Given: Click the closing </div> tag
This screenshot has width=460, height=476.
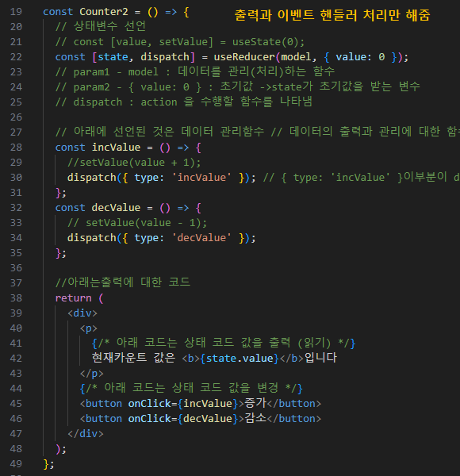Looking at the screenshot, I should pyautogui.click(x=86, y=434).
